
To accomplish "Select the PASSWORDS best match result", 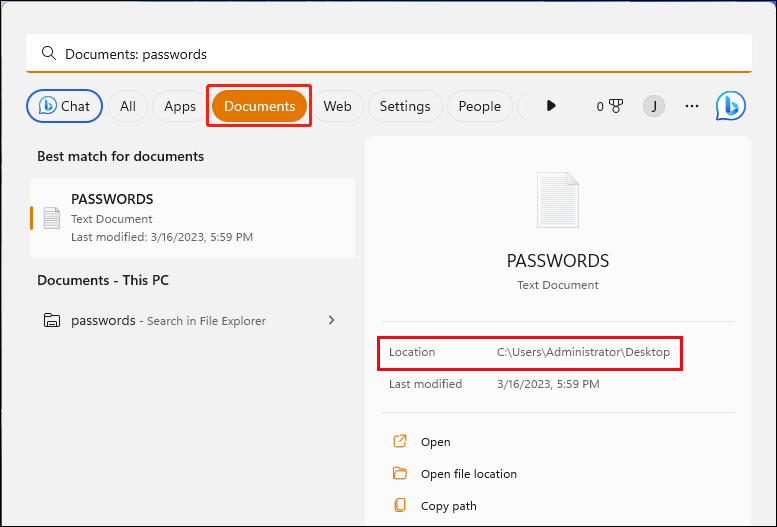I will pos(192,218).
